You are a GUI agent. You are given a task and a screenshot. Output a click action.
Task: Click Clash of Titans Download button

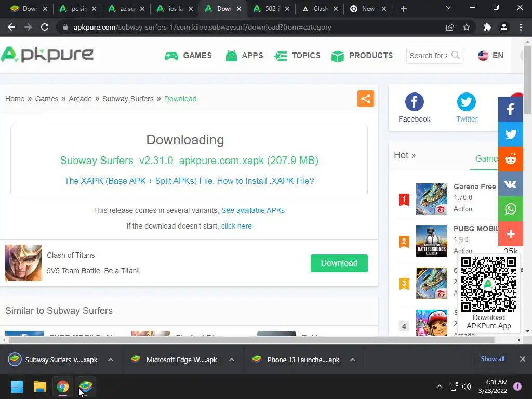click(339, 263)
